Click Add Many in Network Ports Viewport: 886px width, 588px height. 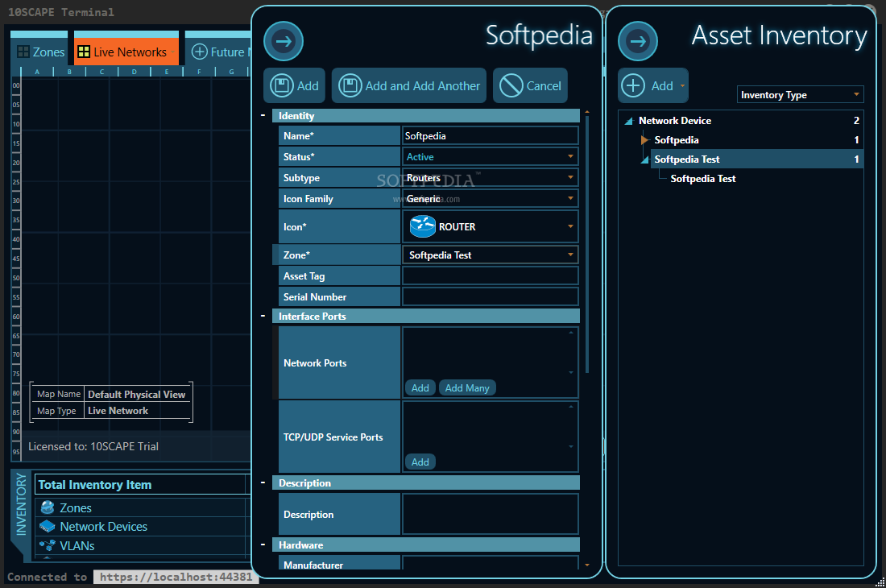point(467,388)
